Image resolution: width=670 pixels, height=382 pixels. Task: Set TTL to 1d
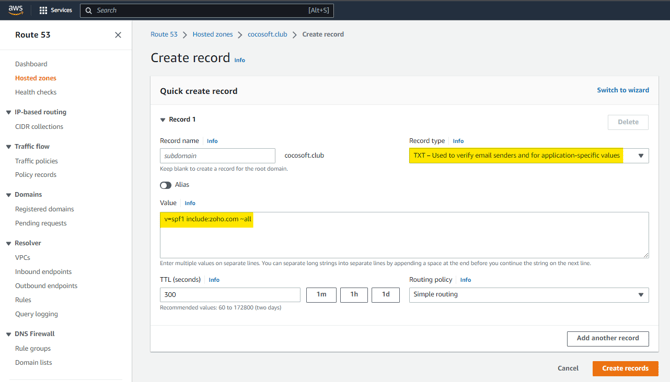click(x=385, y=294)
